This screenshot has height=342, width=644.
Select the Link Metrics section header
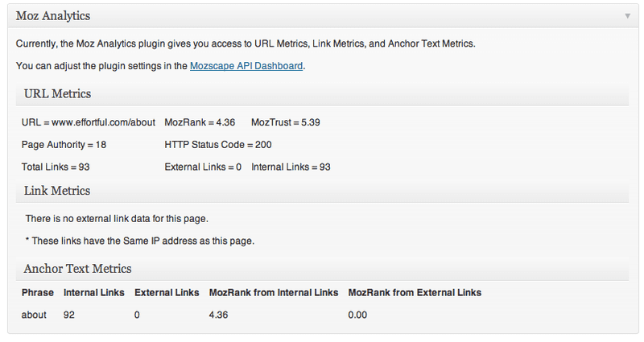57,191
